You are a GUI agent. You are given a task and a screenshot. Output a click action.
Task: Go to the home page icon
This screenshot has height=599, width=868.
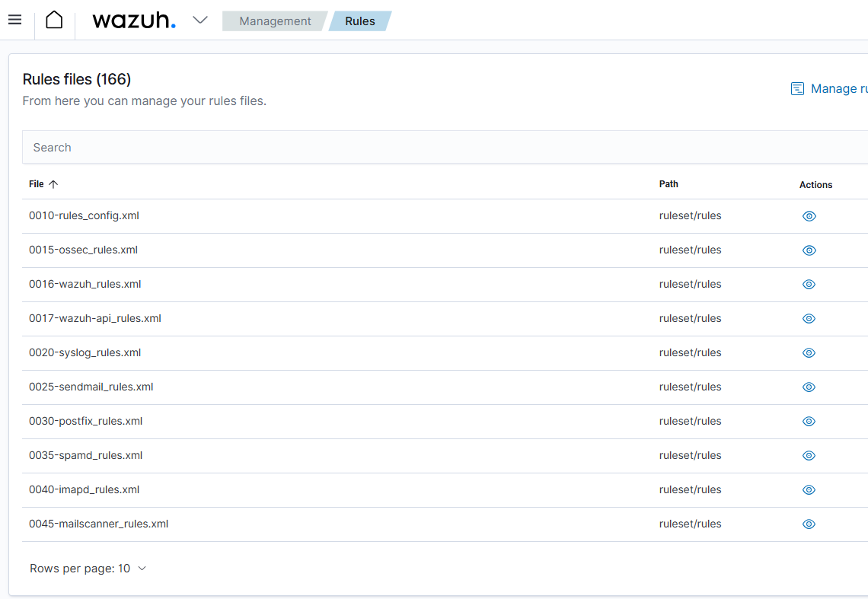click(54, 21)
